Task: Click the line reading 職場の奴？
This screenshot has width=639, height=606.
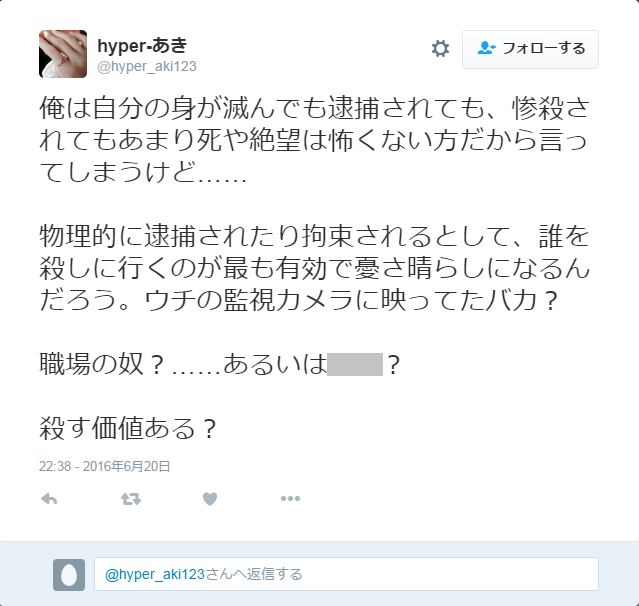Action: tap(220, 364)
